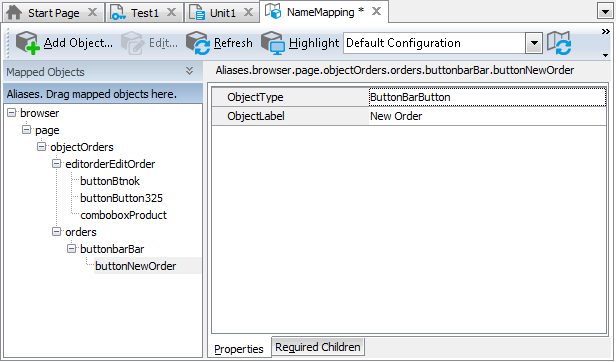This screenshot has height=362, width=616.
Task: Click the Aliases drag mapped objects header
Action: pos(103,94)
